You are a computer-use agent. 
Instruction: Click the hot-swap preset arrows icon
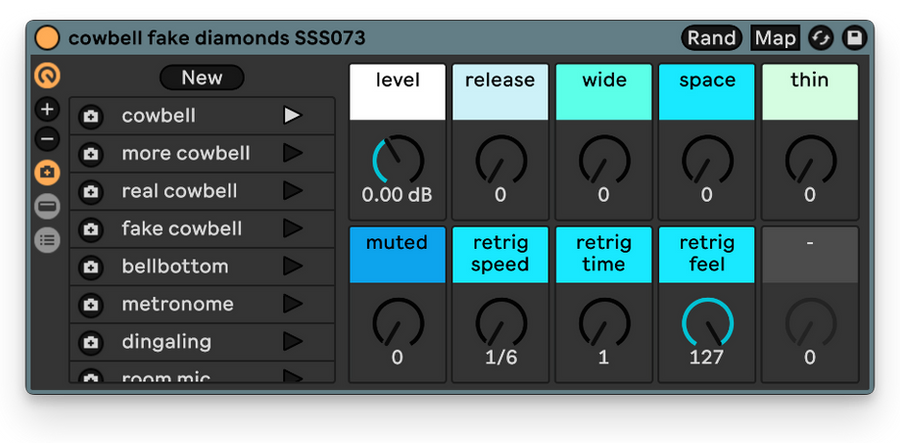click(821, 38)
